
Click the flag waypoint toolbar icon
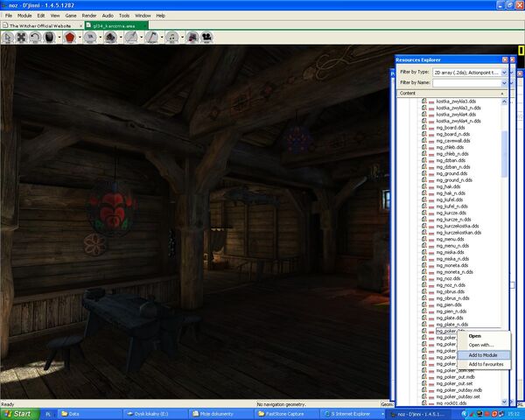pyautogui.click(x=90, y=38)
